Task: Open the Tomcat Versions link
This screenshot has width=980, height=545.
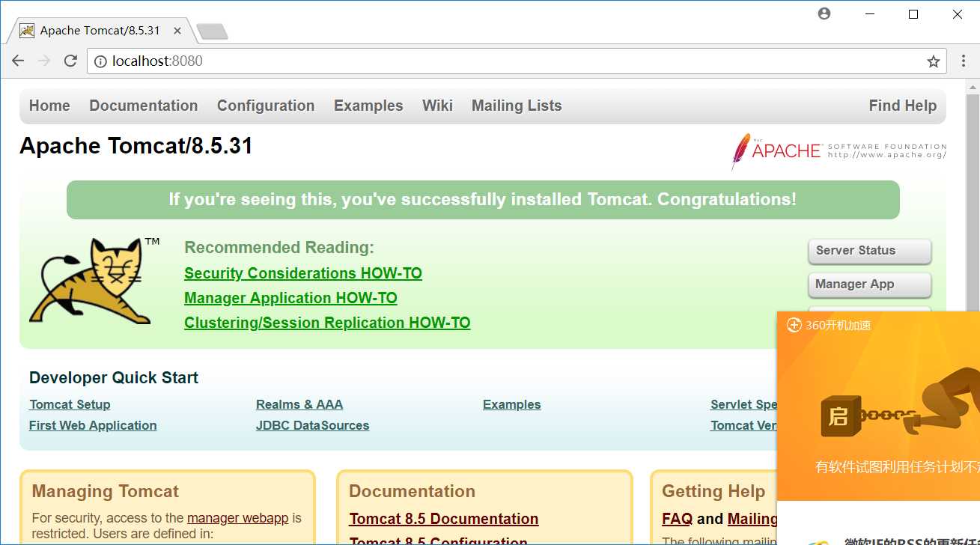Action: tap(743, 425)
